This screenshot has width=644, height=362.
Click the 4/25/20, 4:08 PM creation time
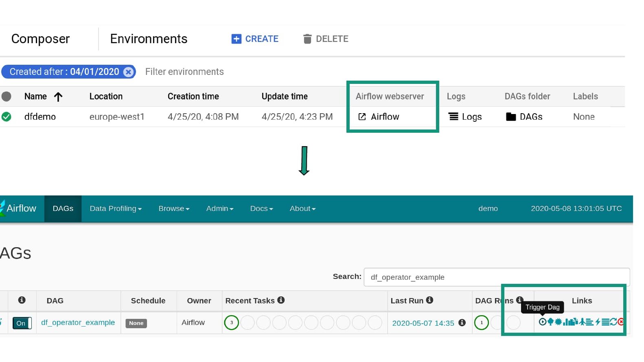pos(203,117)
